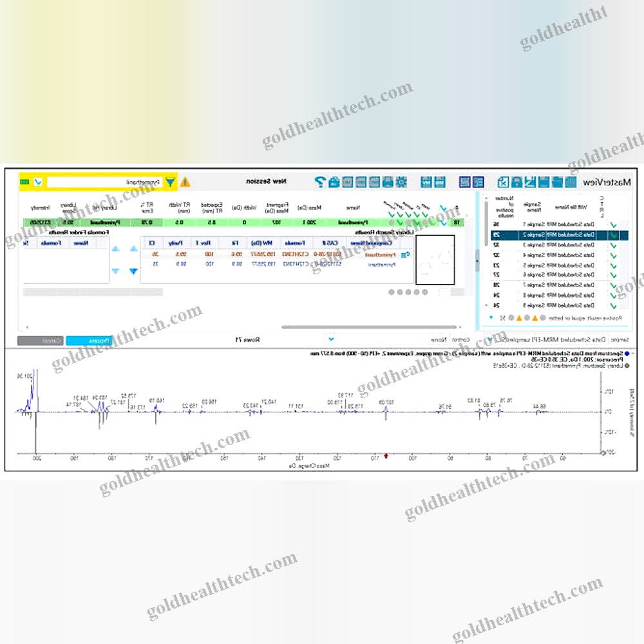Click the chart graph icon in the first toolbar group
Image resolution: width=644 pixels, height=644 pixels.
(530, 182)
